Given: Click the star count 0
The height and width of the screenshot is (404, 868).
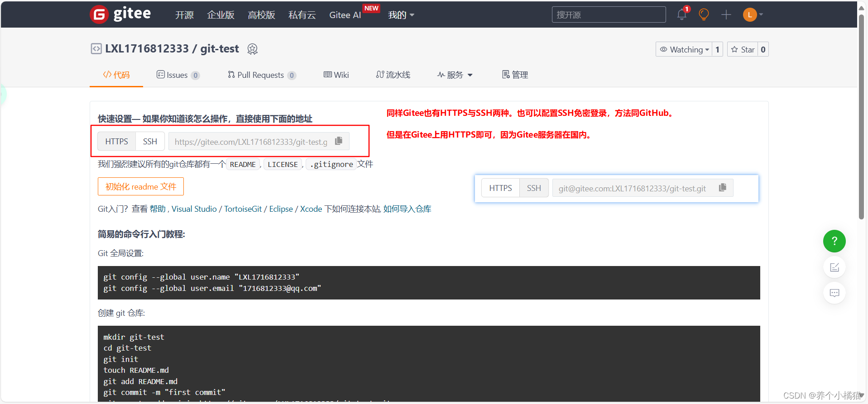Looking at the screenshot, I should pos(763,49).
